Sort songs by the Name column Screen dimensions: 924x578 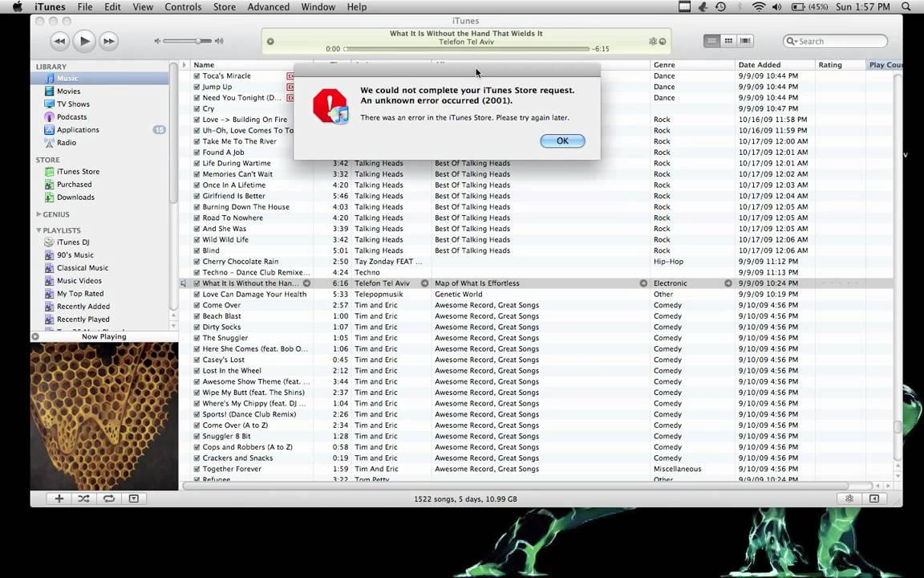[250, 65]
